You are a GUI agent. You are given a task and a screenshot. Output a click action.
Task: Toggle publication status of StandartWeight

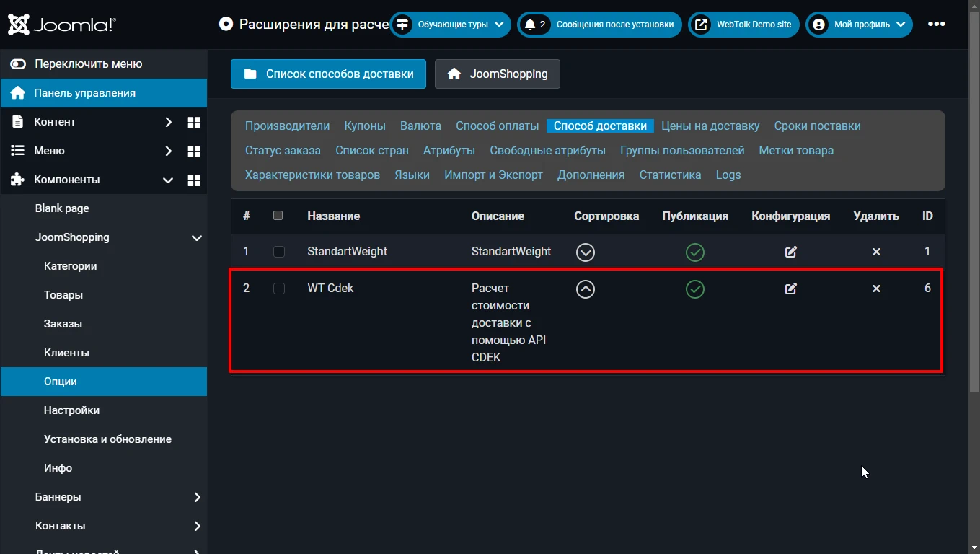point(695,252)
